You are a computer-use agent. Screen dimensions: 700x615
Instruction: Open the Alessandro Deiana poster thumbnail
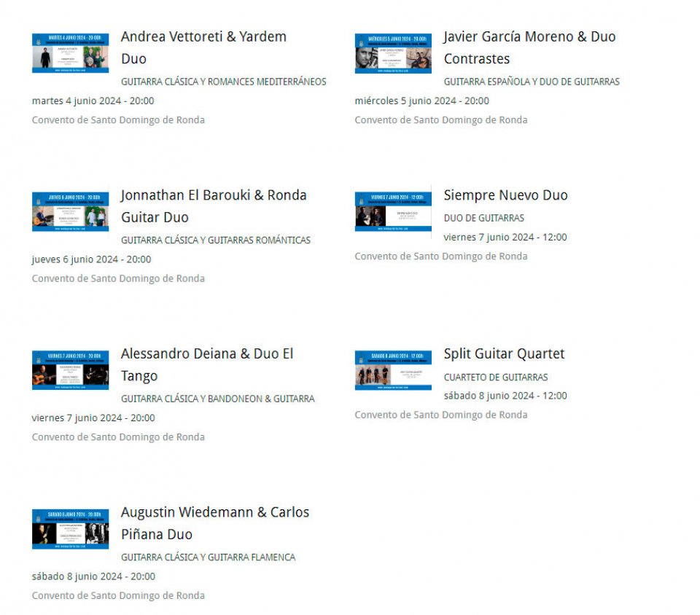pos(71,370)
